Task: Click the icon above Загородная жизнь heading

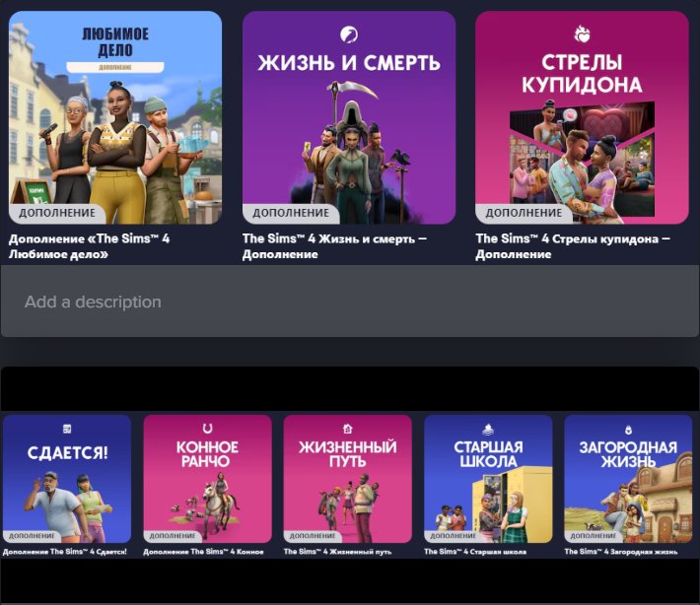Action: (628, 430)
